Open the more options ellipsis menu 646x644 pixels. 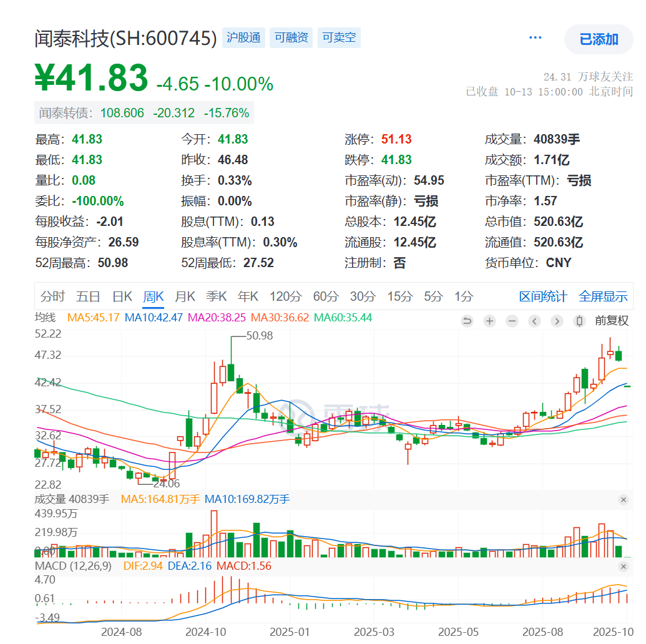535,37
